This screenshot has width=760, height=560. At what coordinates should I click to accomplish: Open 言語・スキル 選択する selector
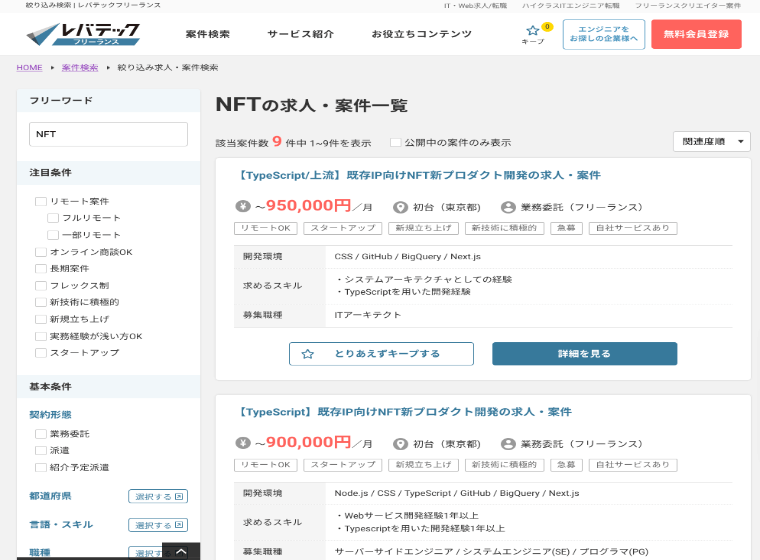tap(158, 525)
